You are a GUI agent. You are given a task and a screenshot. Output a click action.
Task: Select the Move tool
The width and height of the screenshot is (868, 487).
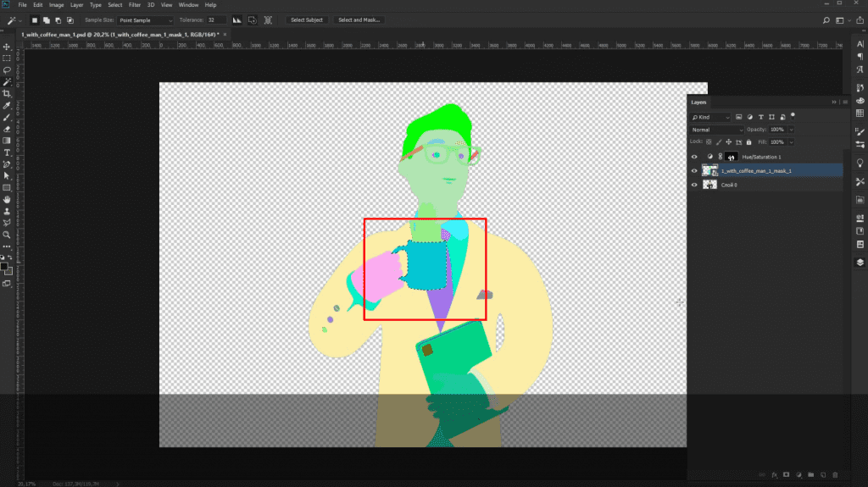click(7, 47)
